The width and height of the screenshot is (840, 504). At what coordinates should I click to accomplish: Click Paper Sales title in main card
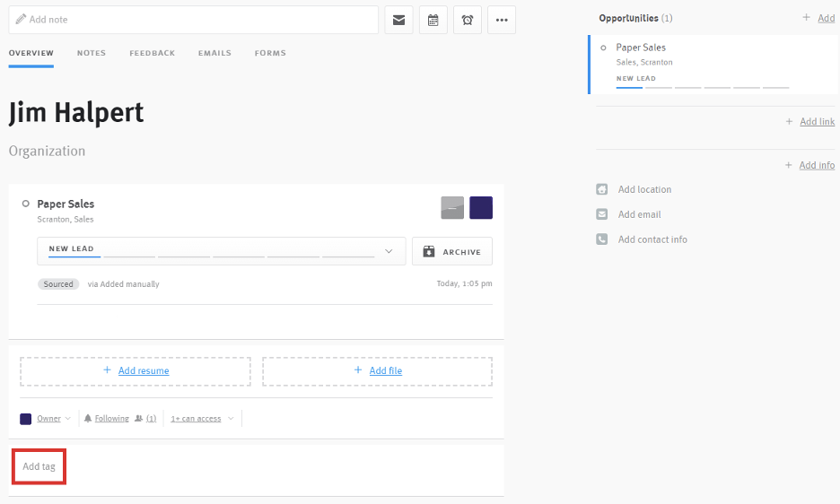66,204
